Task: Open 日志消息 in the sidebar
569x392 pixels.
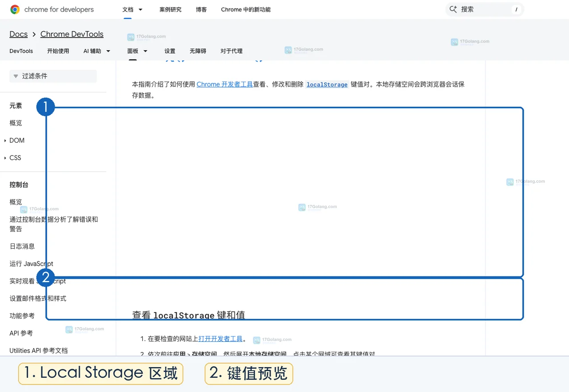Action: pos(22,246)
